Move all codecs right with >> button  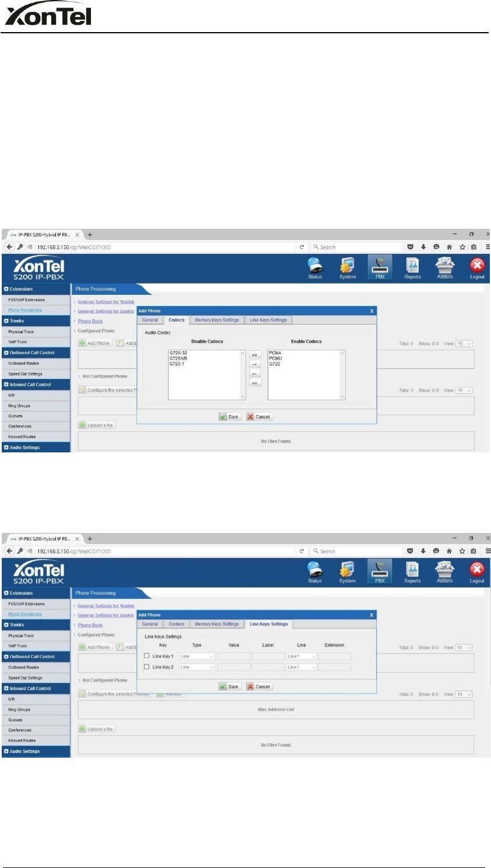(255, 354)
